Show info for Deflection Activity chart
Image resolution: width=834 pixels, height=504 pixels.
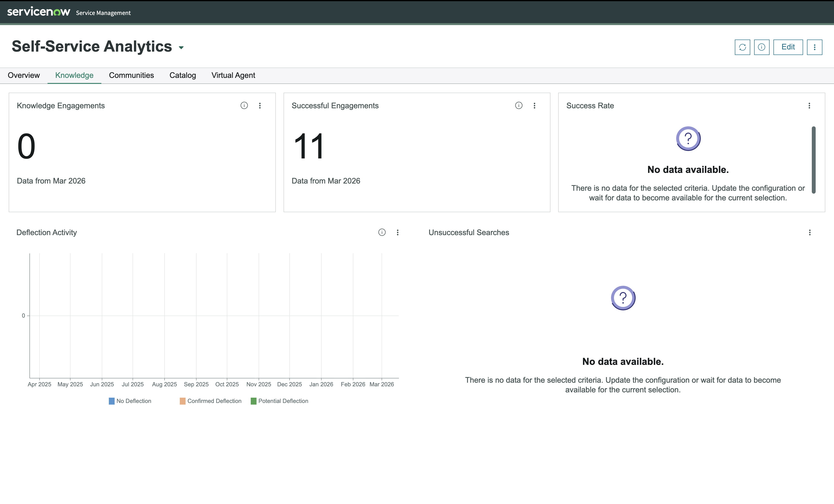click(382, 232)
